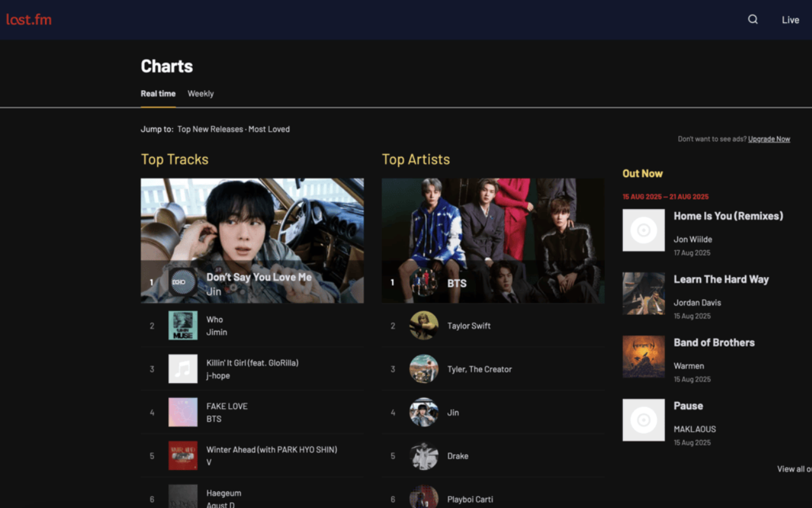This screenshot has width=812, height=508.
Task: Open the Muse album art for Who
Action: click(183, 326)
